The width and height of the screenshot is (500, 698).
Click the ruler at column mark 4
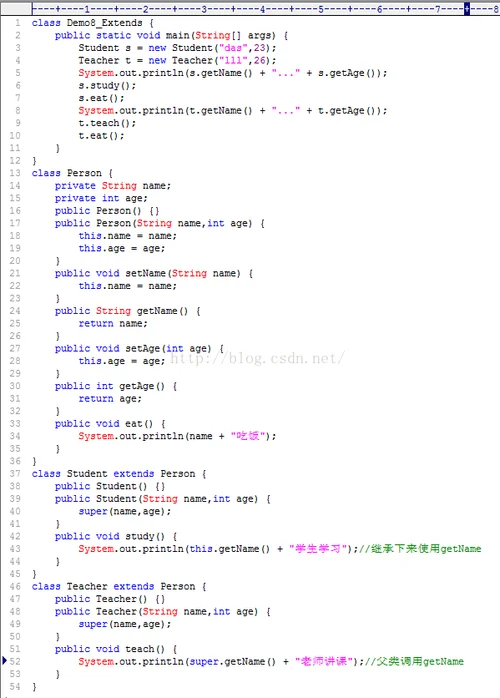coord(262,9)
